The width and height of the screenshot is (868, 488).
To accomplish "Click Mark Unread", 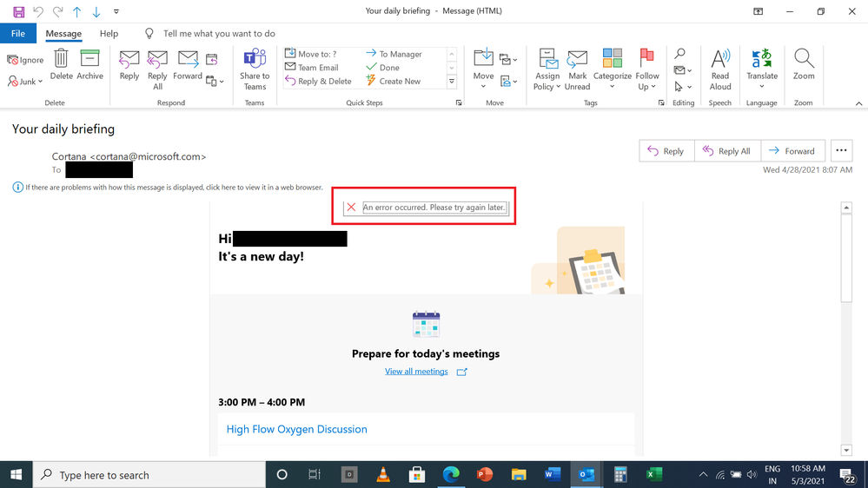I will 578,69.
